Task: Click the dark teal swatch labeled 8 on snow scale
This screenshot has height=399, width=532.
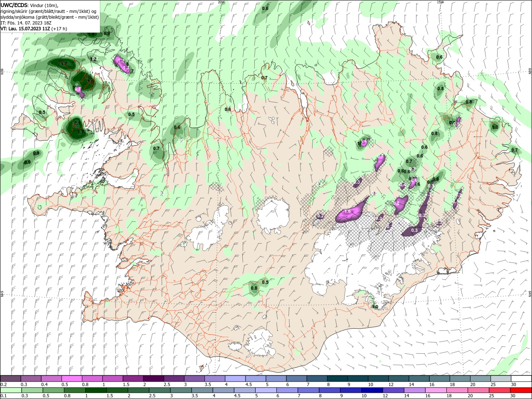Action: (337, 379)
